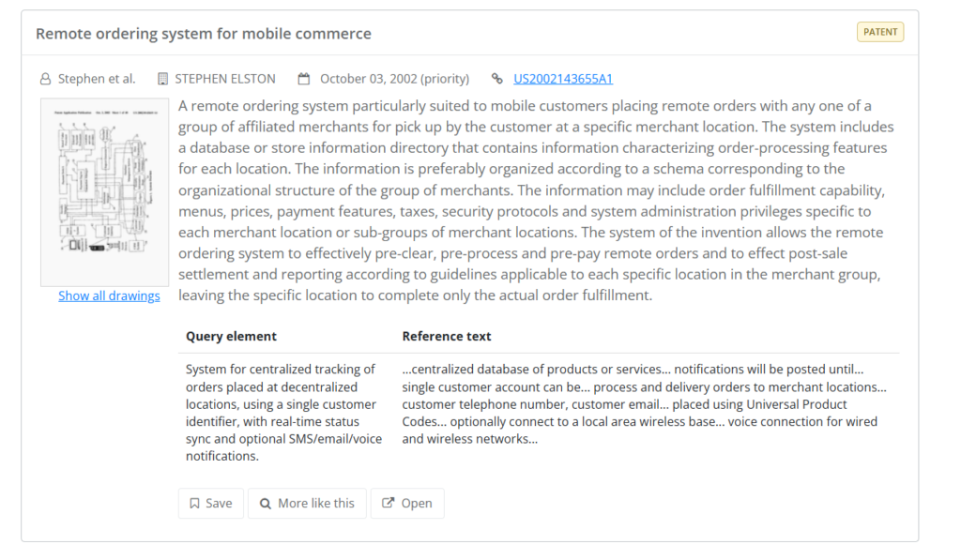The image size is (961, 560).
Task: Show all drawings for this patent
Action: [109, 295]
